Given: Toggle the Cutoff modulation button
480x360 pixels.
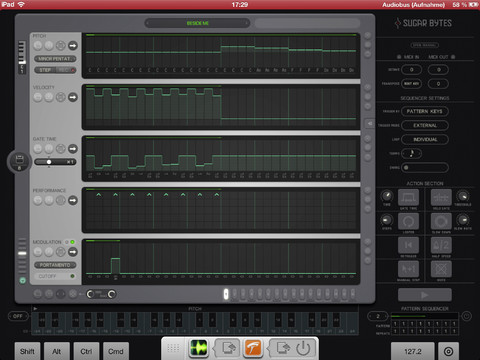Looking at the screenshot, I should [55, 276].
